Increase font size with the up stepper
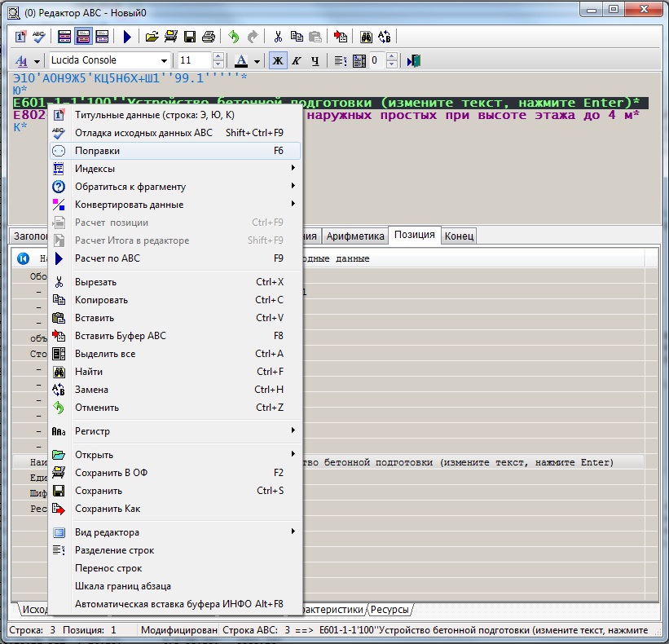Image resolution: width=669 pixels, height=644 pixels. [x=218, y=56]
